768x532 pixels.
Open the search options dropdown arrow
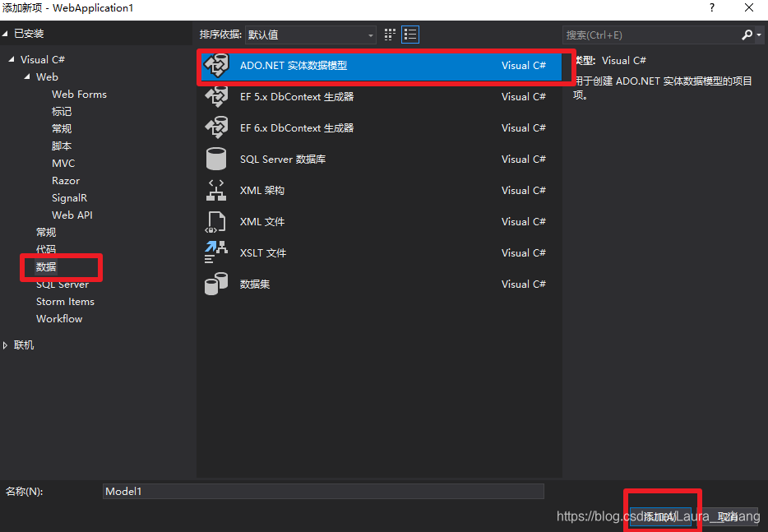[759, 35]
